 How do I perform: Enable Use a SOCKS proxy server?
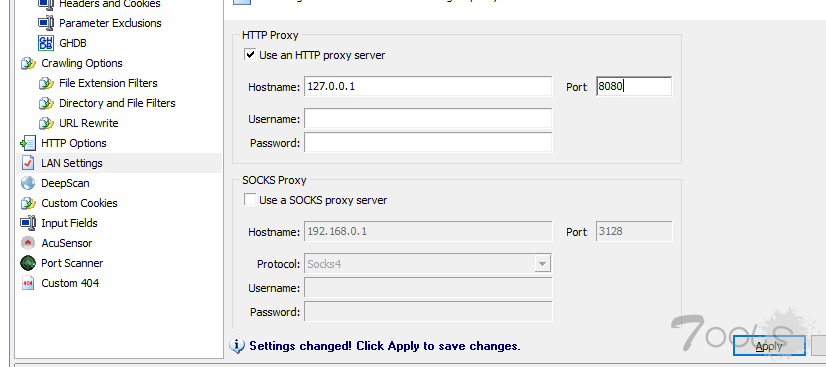point(250,200)
